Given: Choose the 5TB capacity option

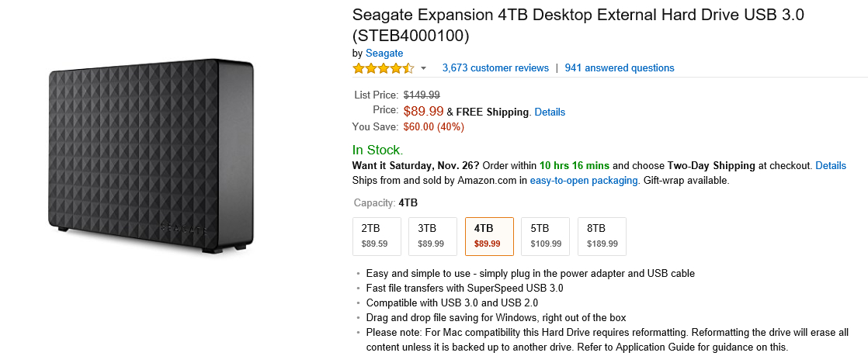Looking at the screenshot, I should click(545, 236).
